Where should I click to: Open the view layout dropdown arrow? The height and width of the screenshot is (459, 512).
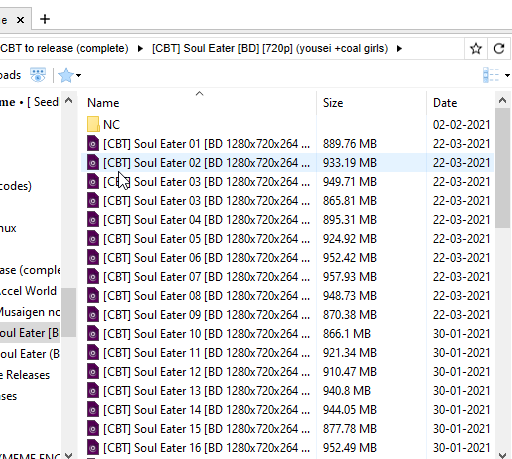pyautogui.click(x=507, y=75)
